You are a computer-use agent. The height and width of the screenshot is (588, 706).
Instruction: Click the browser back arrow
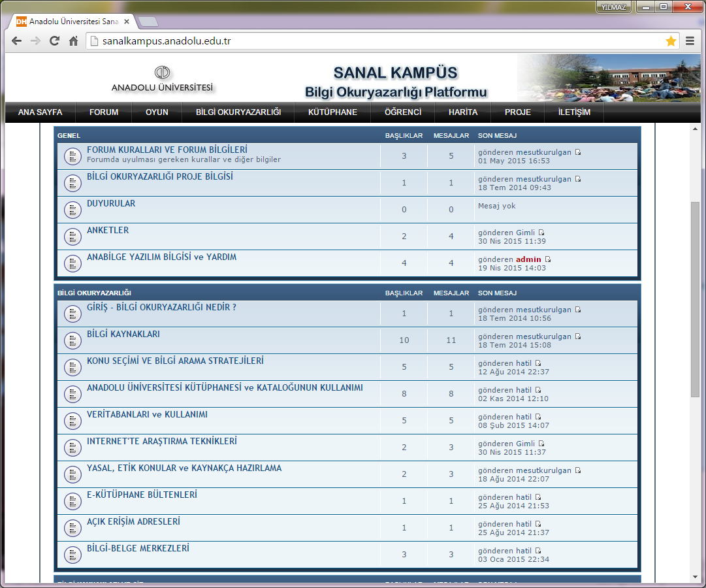pyautogui.click(x=17, y=41)
